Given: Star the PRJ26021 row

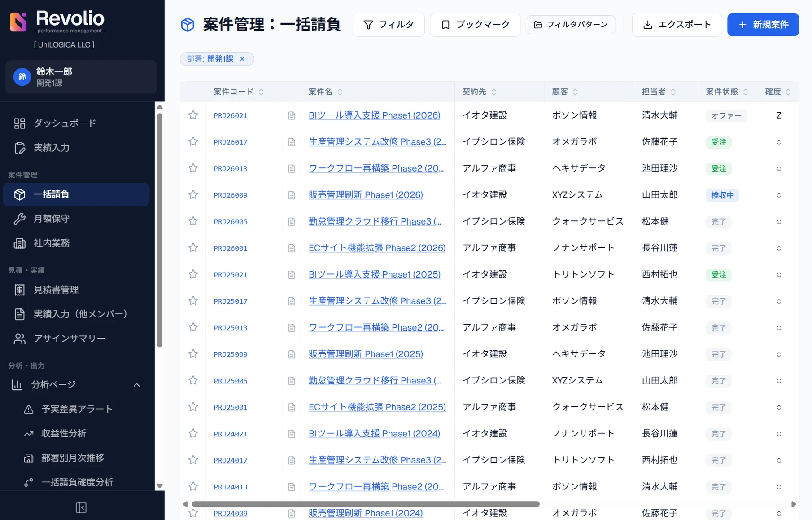Looking at the screenshot, I should tap(193, 115).
